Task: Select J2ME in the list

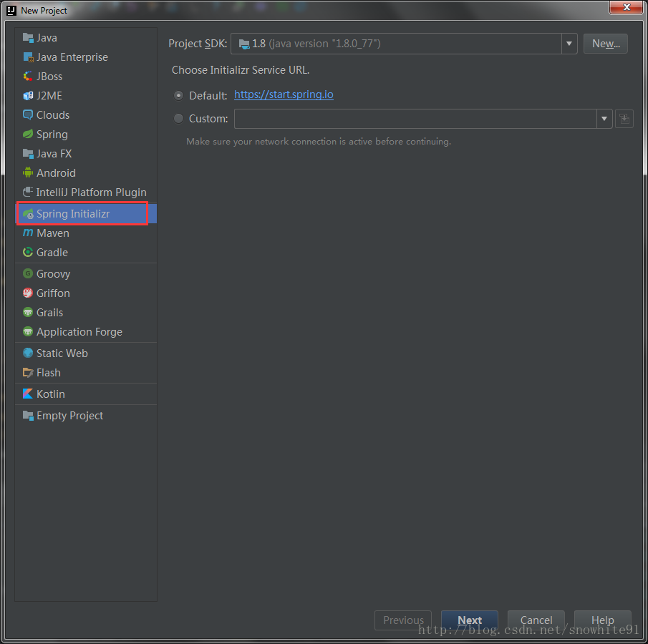Action: pyautogui.click(x=86, y=96)
